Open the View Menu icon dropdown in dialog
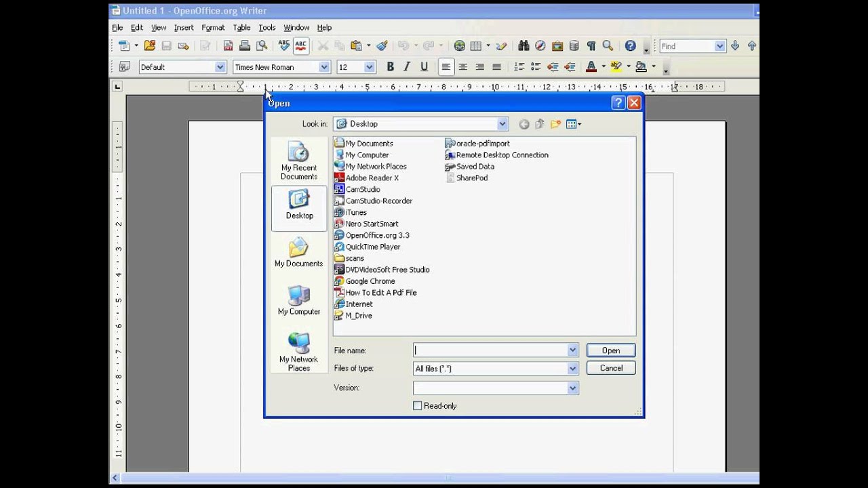This screenshot has width=868, height=488. coord(574,124)
